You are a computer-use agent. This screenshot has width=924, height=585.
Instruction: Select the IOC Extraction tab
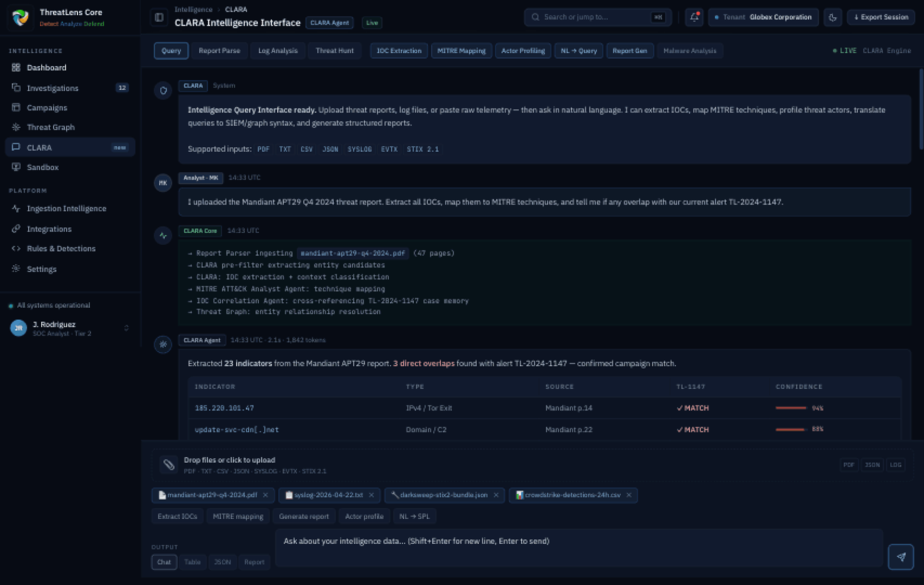tap(399, 51)
